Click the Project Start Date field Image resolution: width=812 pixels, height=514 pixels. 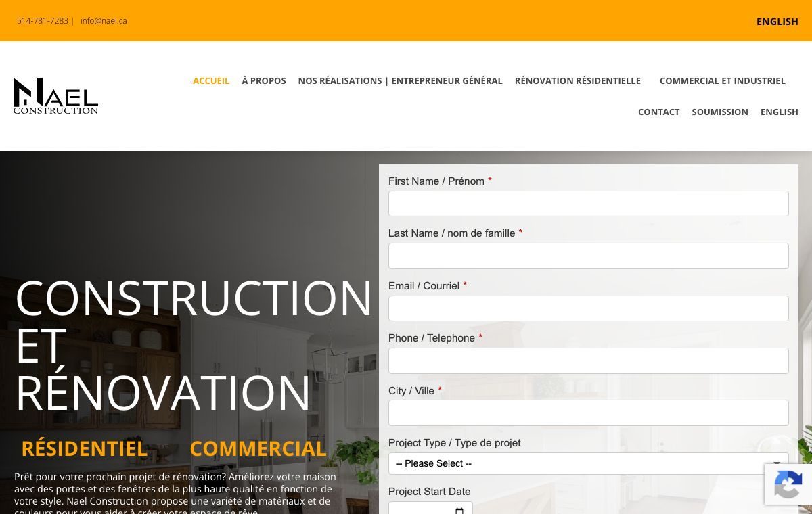(x=430, y=509)
